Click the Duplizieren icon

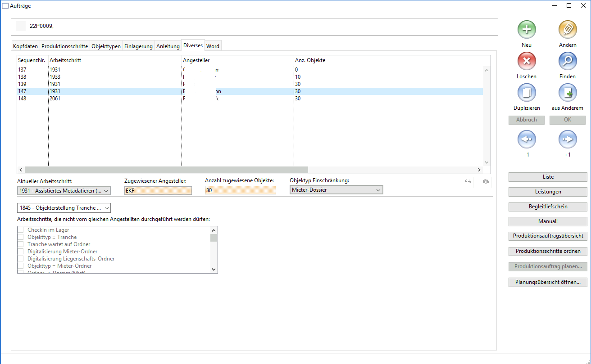(526, 93)
